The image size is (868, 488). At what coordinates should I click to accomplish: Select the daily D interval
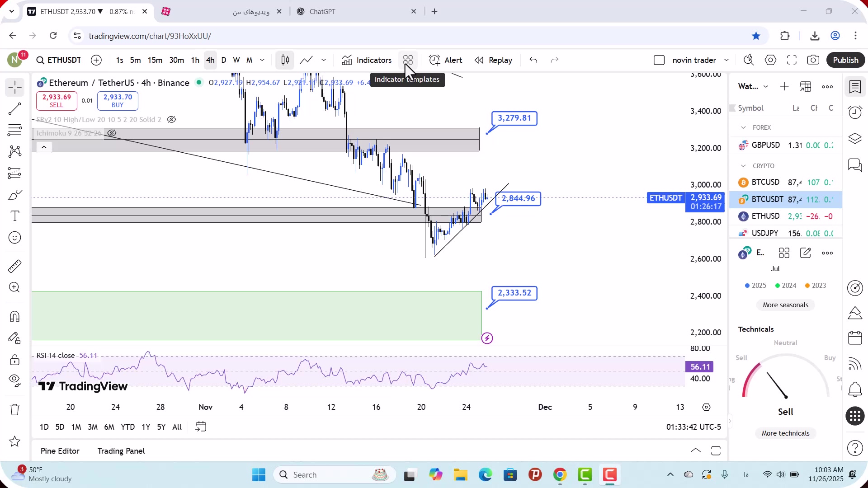pyautogui.click(x=224, y=60)
